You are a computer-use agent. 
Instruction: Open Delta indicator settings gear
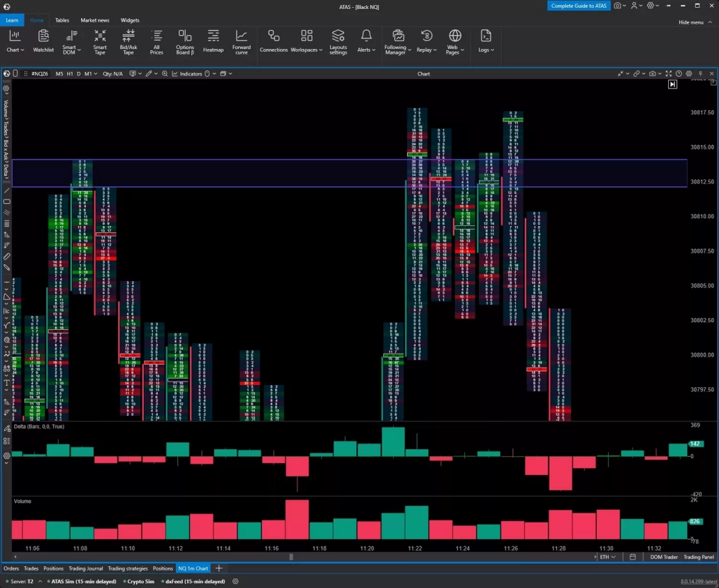click(6, 456)
